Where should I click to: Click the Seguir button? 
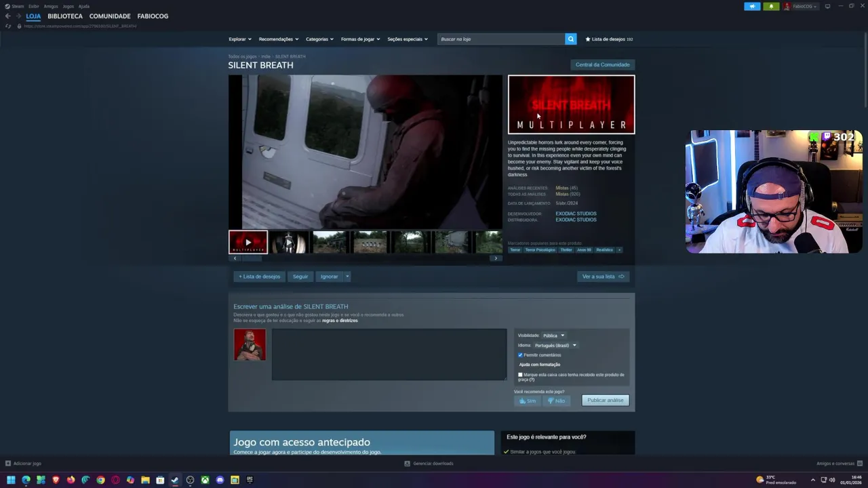[x=300, y=277]
